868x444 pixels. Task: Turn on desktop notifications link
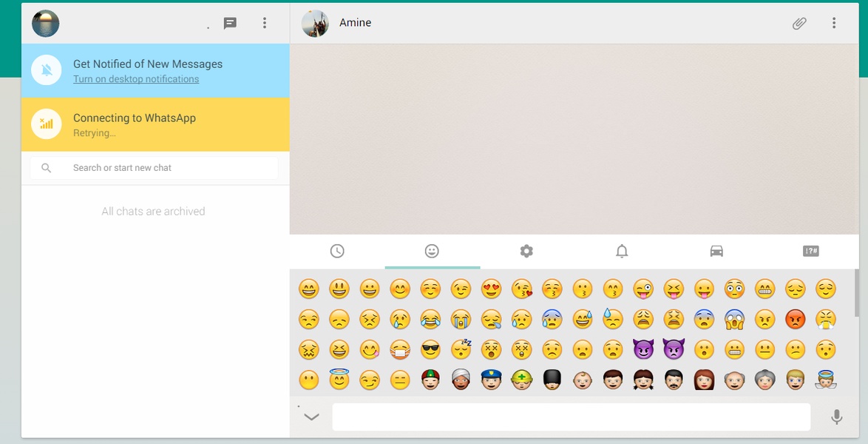tap(136, 78)
